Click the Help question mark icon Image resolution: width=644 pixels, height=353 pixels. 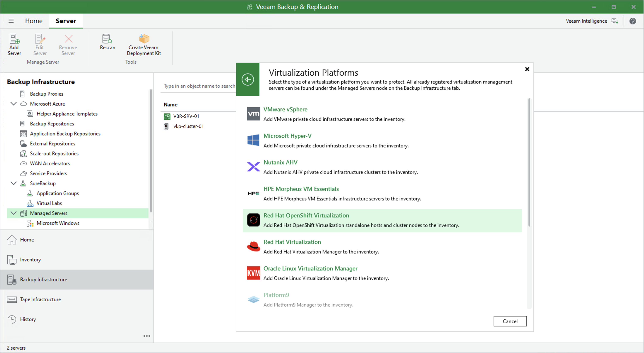(x=632, y=21)
